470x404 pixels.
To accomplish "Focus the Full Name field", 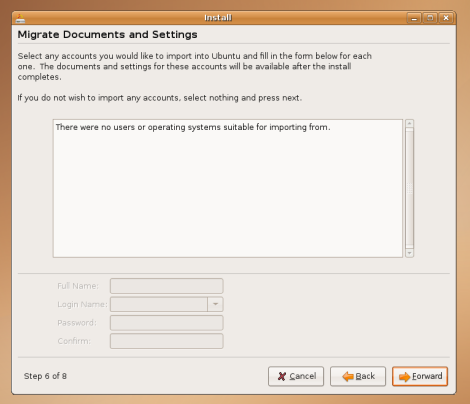I will [167, 286].
